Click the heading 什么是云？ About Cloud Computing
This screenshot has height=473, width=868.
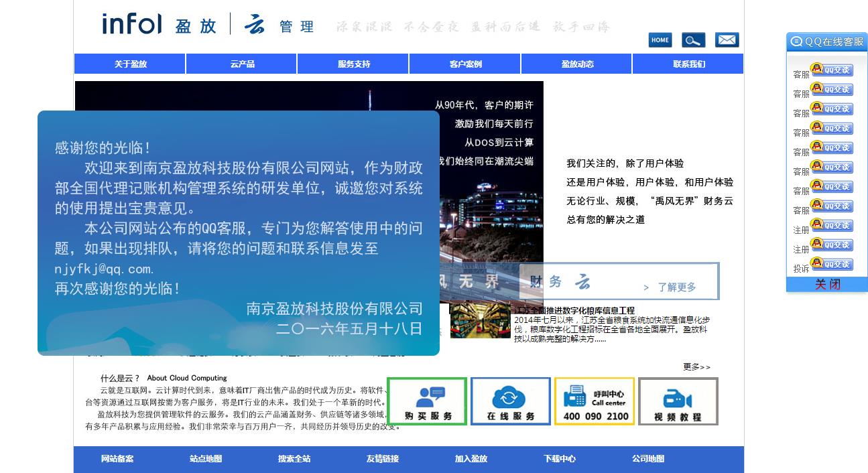164,378
